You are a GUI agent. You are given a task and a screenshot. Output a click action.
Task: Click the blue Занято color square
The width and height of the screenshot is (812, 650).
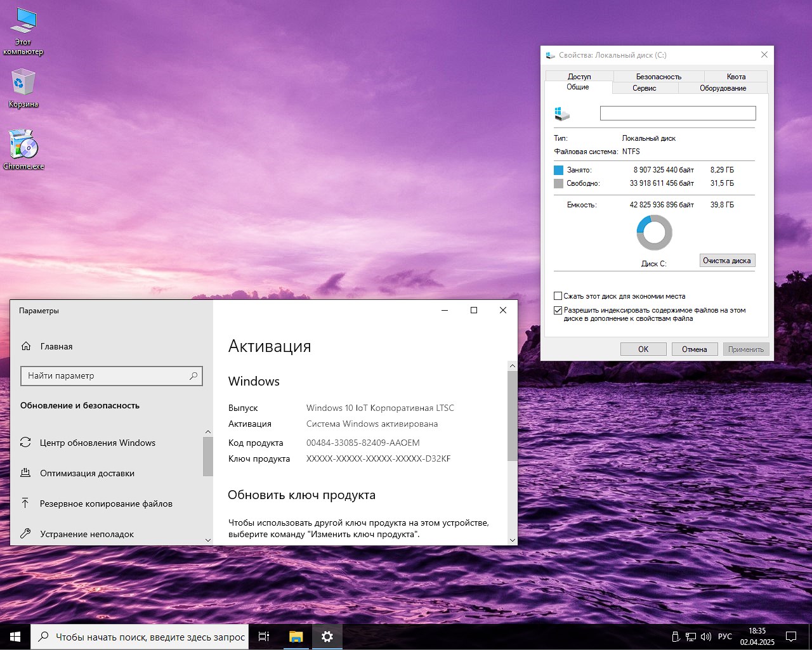coord(558,170)
